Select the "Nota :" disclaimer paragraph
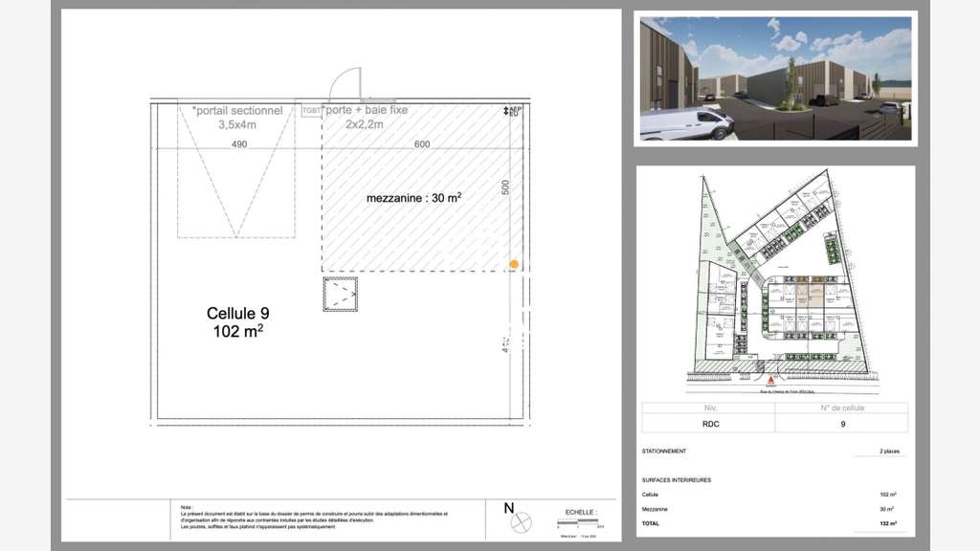The image size is (980, 551). click(x=314, y=518)
